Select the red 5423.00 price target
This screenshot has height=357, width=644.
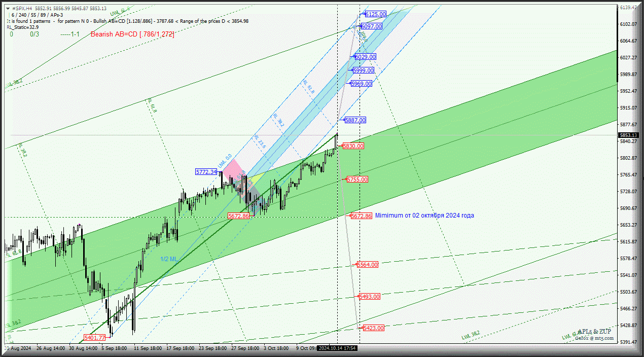[x=373, y=328]
